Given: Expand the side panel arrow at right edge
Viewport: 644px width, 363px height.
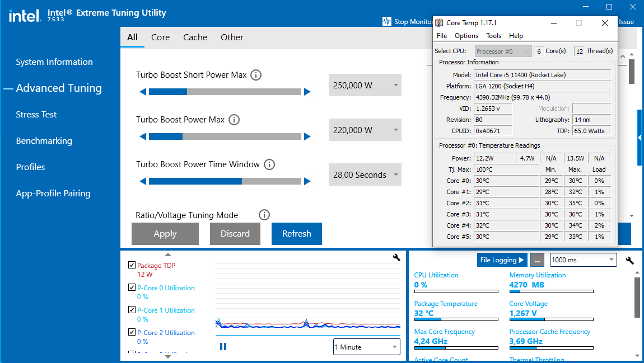Looking at the screenshot, I should point(640,138).
